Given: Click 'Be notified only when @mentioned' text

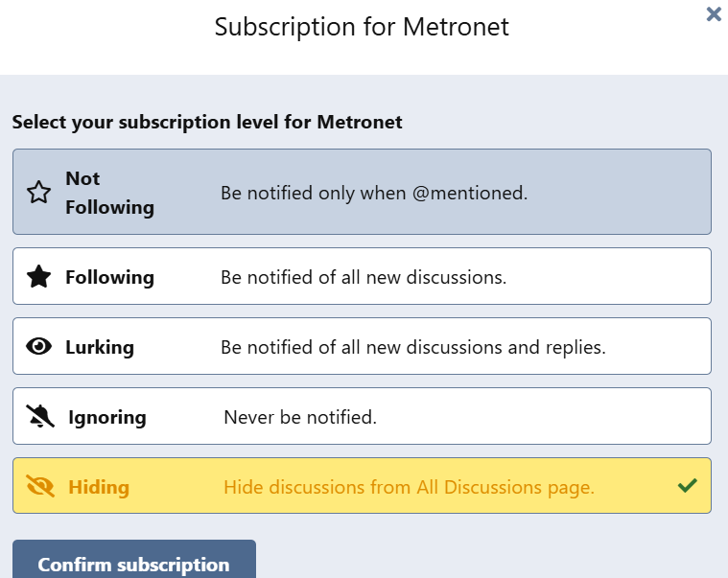Looking at the screenshot, I should click(374, 193).
